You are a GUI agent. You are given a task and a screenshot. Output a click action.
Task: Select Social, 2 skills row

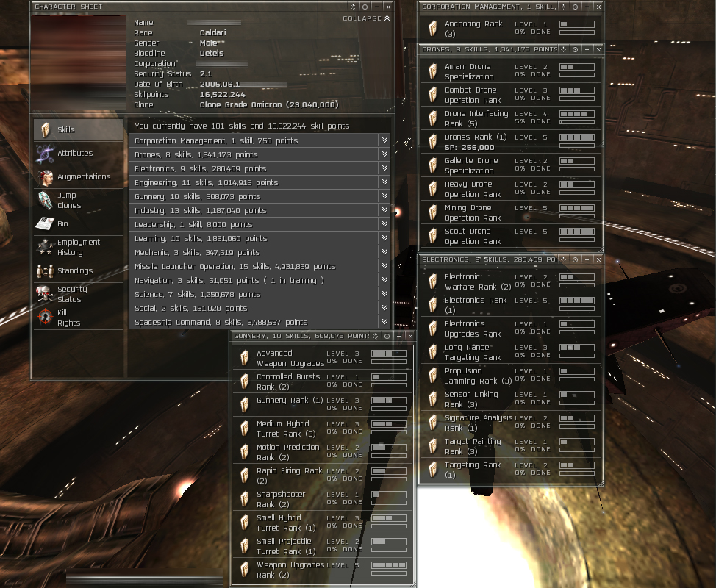(x=259, y=308)
